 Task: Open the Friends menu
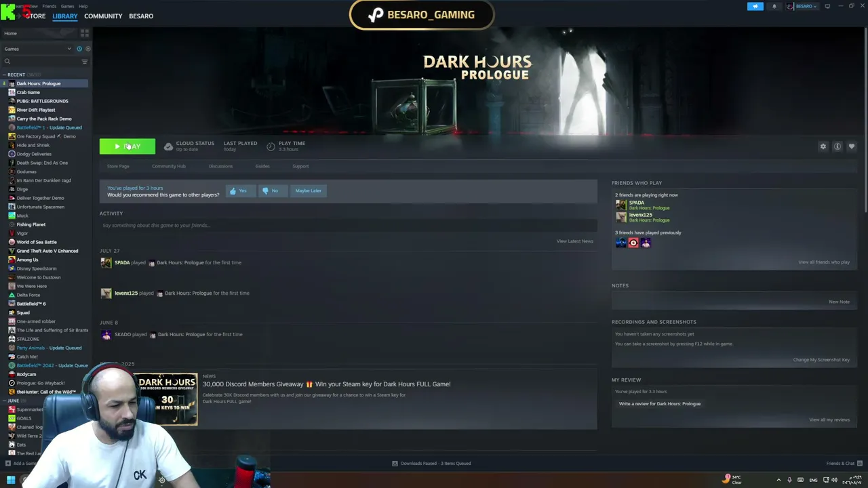pyautogui.click(x=49, y=6)
